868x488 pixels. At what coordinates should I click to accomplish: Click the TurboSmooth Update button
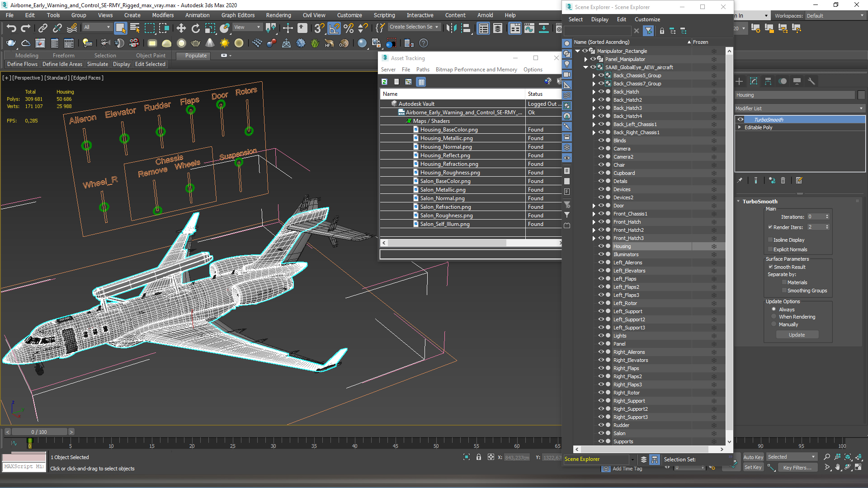click(797, 335)
